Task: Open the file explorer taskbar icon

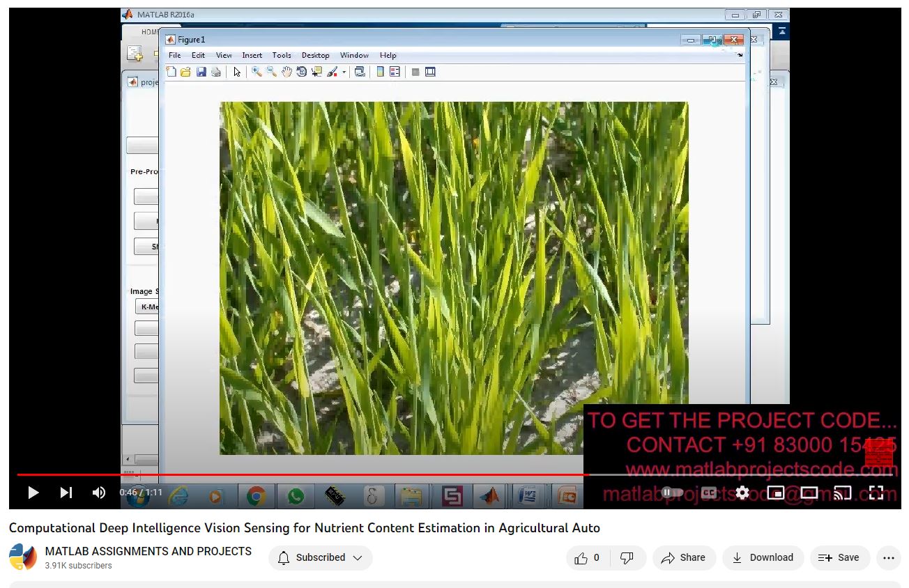Action: tap(412, 496)
